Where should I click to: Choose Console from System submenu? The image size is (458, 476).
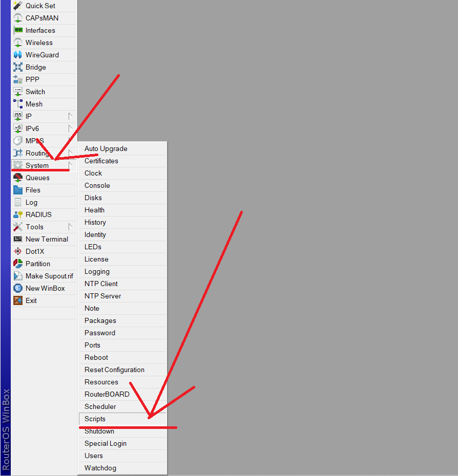(123, 185)
